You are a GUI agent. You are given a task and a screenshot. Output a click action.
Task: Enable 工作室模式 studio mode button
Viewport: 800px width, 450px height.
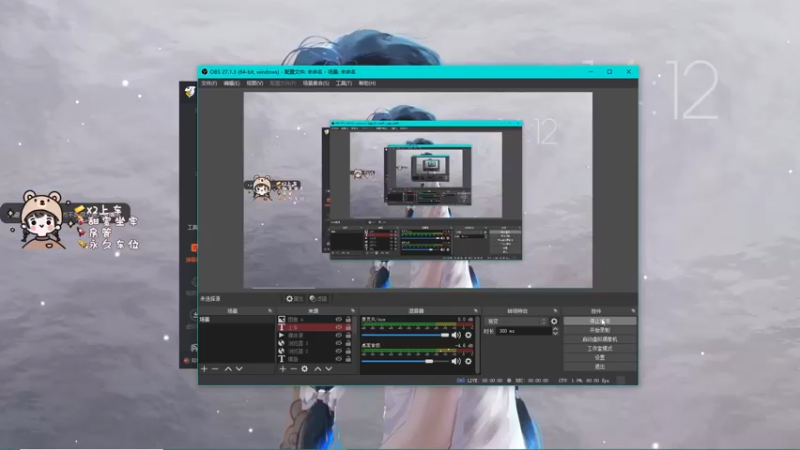point(599,348)
